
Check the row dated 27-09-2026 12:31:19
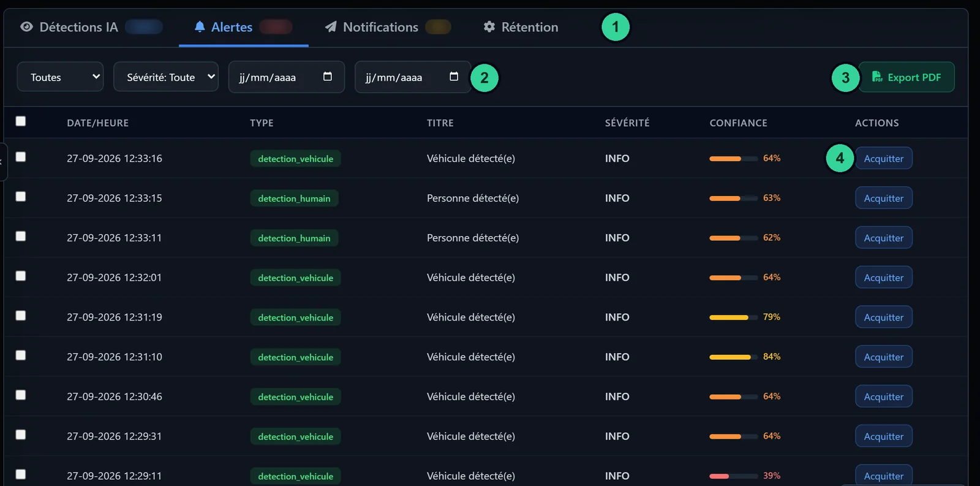click(21, 316)
